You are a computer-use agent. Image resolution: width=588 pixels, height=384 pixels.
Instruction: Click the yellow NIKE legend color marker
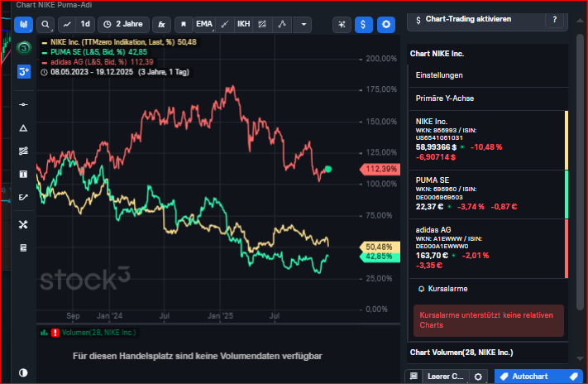pyautogui.click(x=45, y=41)
